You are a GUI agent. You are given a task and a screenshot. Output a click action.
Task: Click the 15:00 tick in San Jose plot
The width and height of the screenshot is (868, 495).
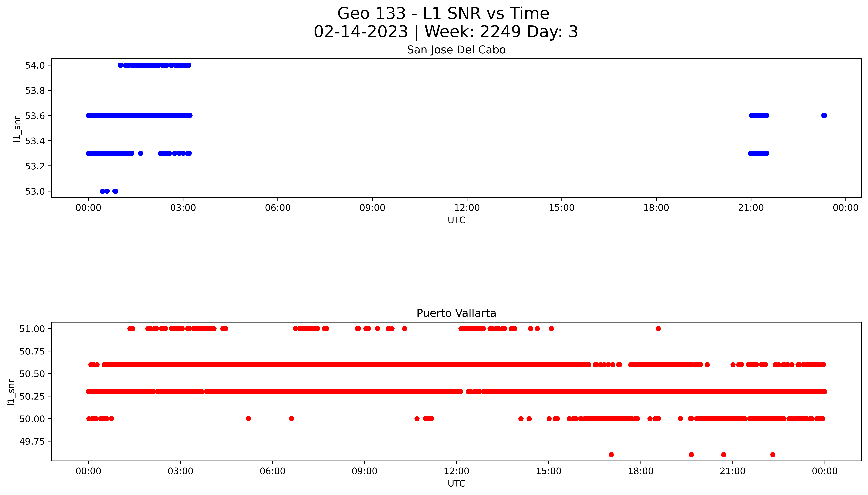pos(562,208)
